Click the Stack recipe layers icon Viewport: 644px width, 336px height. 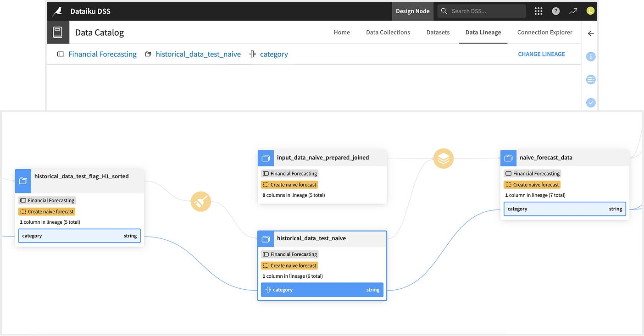pyautogui.click(x=444, y=159)
